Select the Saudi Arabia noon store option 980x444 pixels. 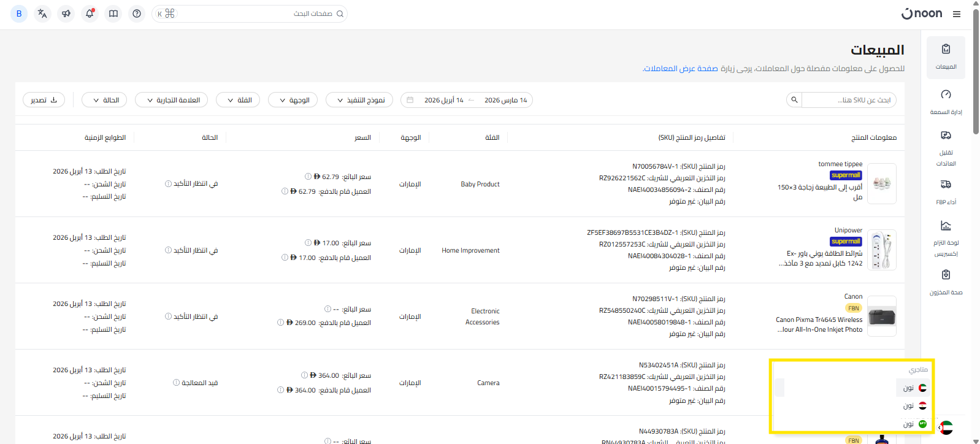914,424
